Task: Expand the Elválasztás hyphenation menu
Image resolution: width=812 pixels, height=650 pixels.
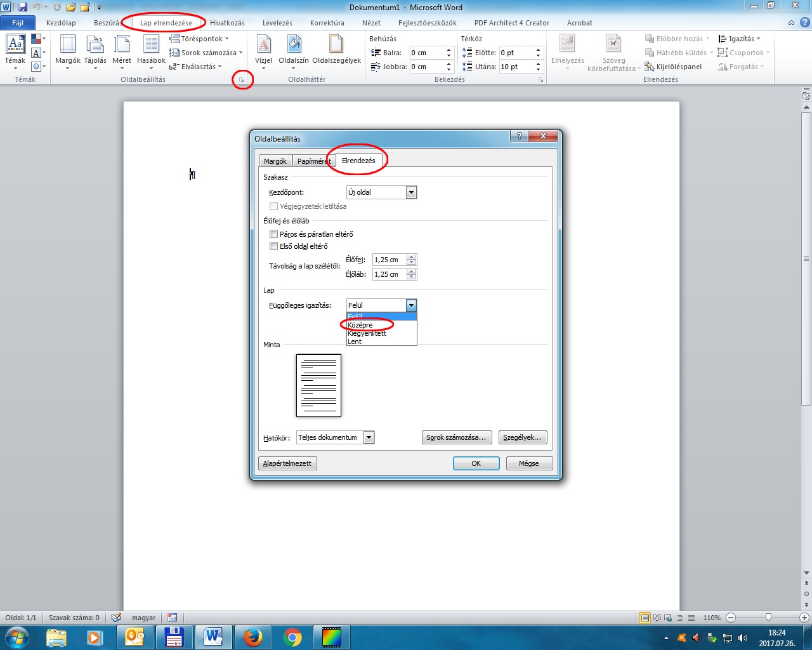Action: pyautogui.click(x=195, y=67)
